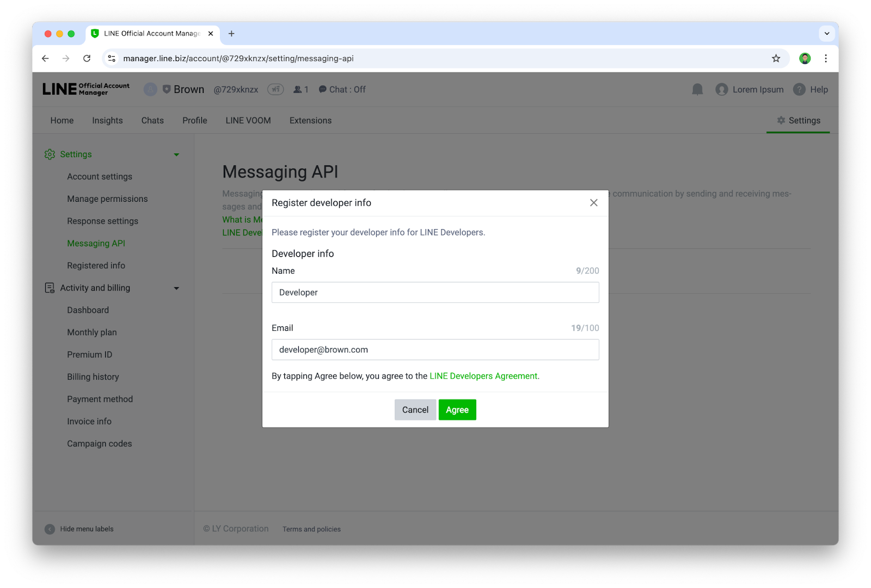The image size is (871, 588).
Task: Open Campaign codes in the sidebar
Action: click(x=99, y=444)
